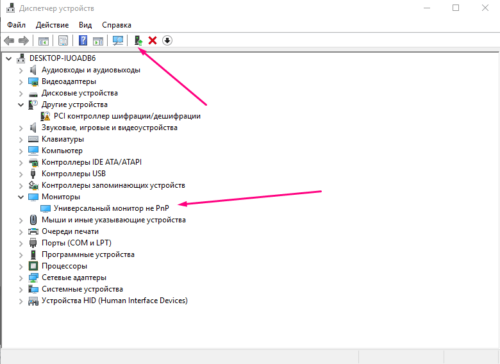Open the Файл menu
Screen dimensions: 500x364
pyautogui.click(x=16, y=25)
